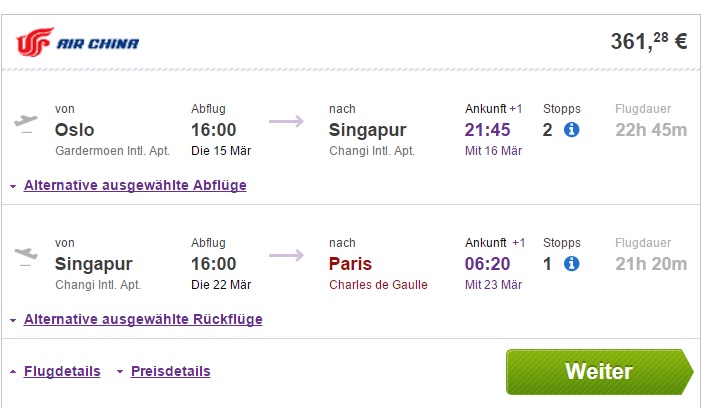Screen dimensions: 709x415
Task: Expand Alternative ausgewählte Rückflüge
Action: click(x=143, y=319)
